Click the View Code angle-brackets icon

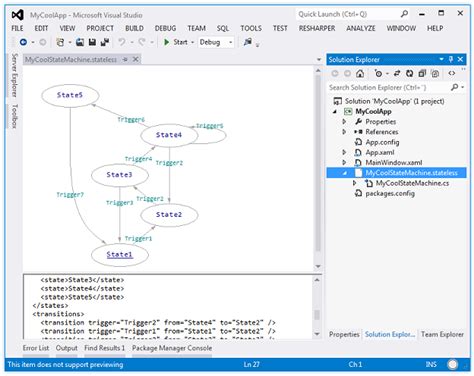[x=452, y=73]
